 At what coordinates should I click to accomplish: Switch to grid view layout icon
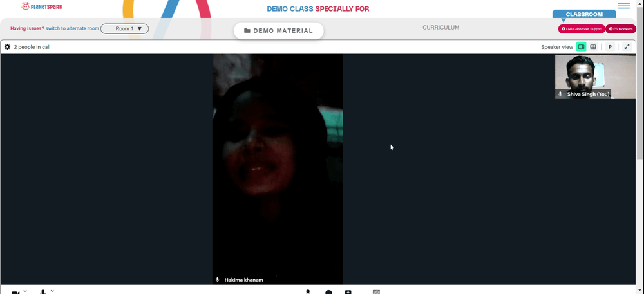click(x=593, y=47)
